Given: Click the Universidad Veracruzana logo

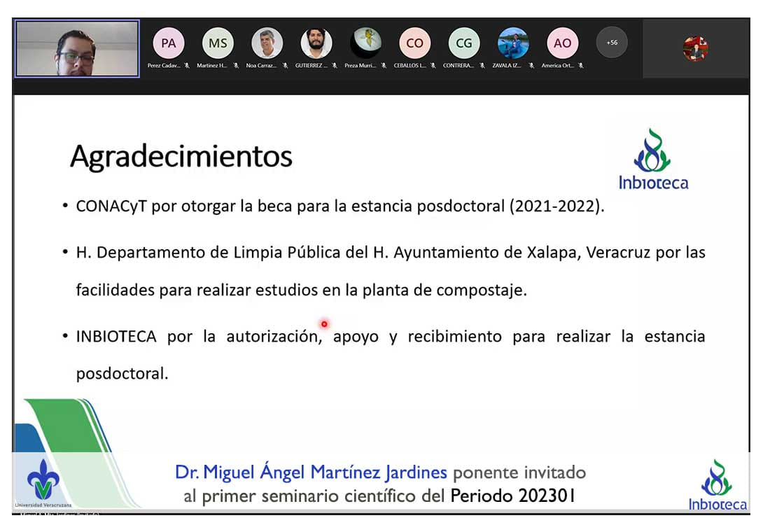Looking at the screenshot, I should pyautogui.click(x=43, y=483).
